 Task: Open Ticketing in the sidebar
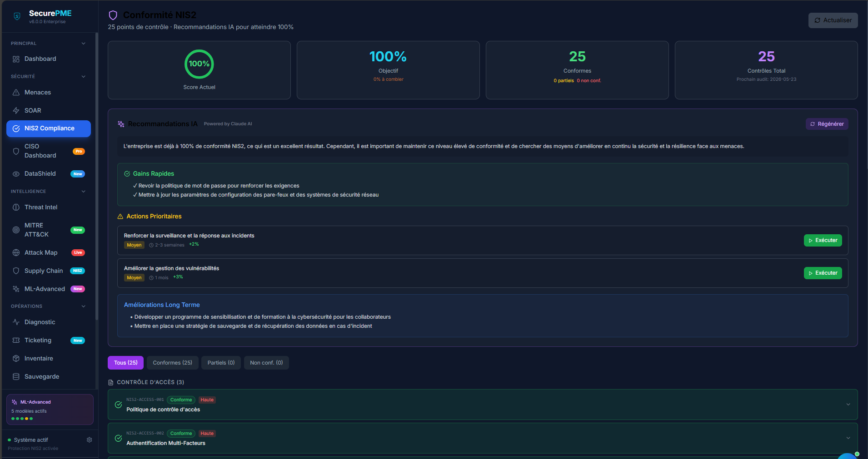tap(49, 341)
